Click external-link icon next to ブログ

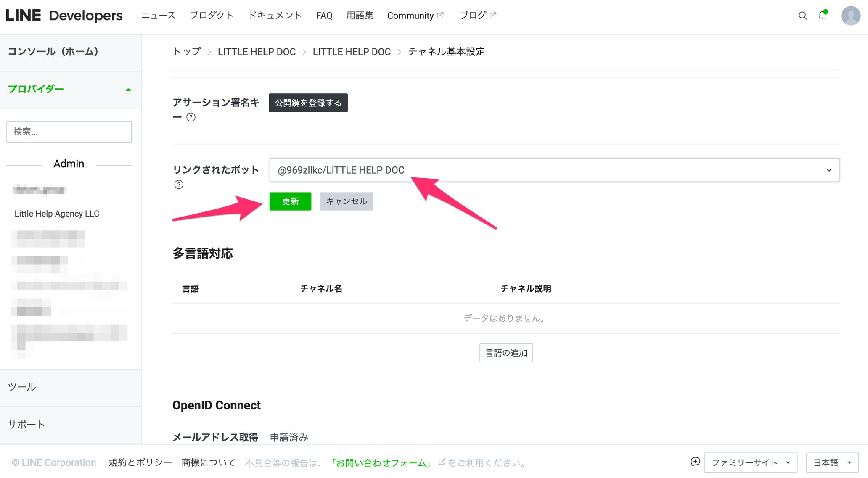[x=493, y=14]
